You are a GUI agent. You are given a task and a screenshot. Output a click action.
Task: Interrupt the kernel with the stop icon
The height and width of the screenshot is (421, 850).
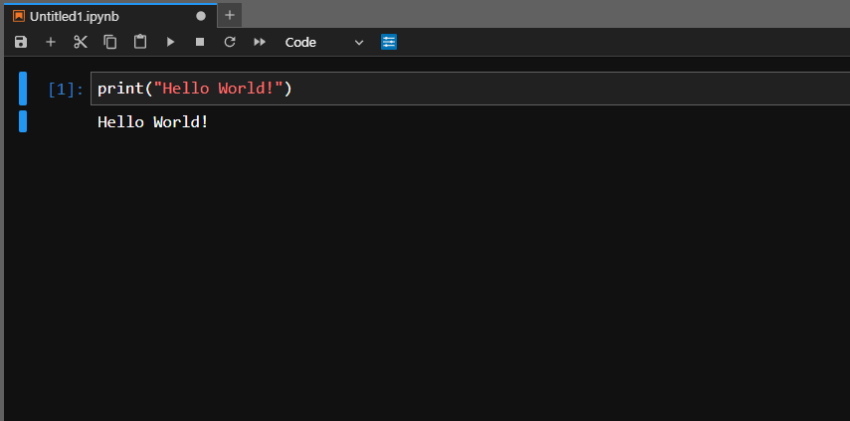point(200,42)
